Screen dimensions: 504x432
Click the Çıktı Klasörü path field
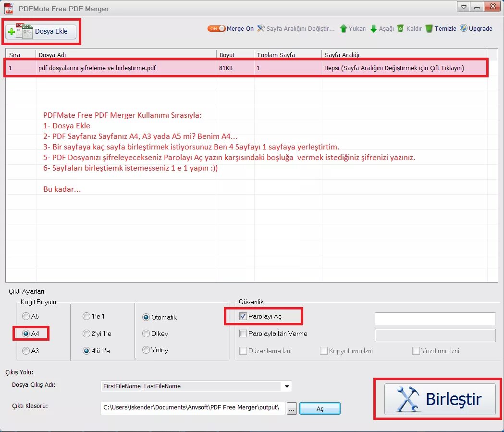coord(193,407)
